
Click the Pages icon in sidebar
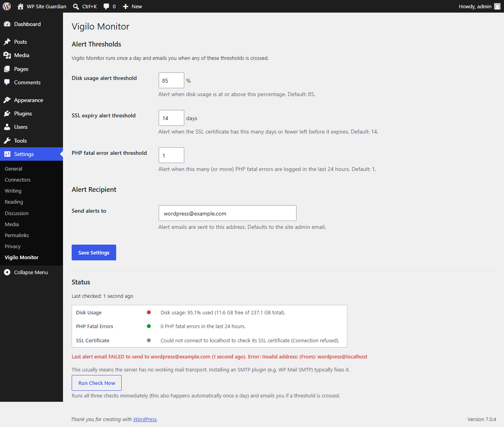(x=7, y=69)
